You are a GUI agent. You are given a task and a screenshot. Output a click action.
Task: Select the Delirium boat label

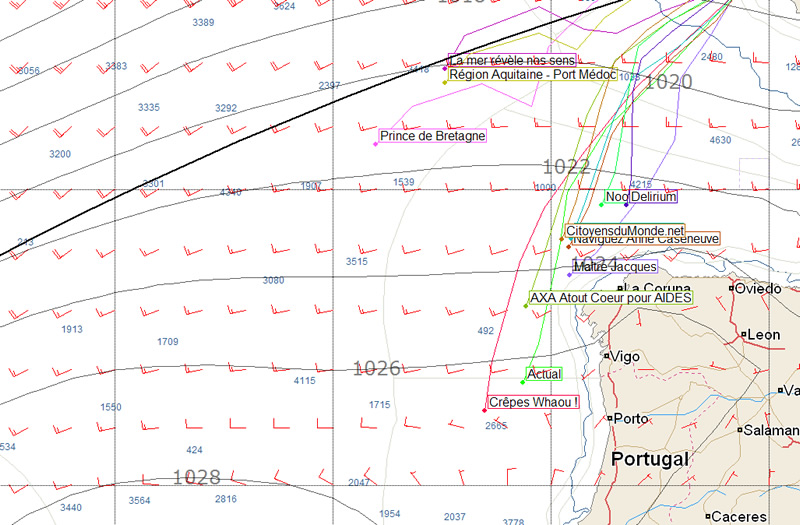[654, 197]
